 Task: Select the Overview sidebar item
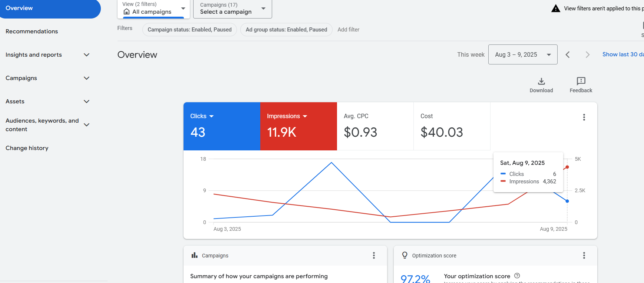coord(50,9)
